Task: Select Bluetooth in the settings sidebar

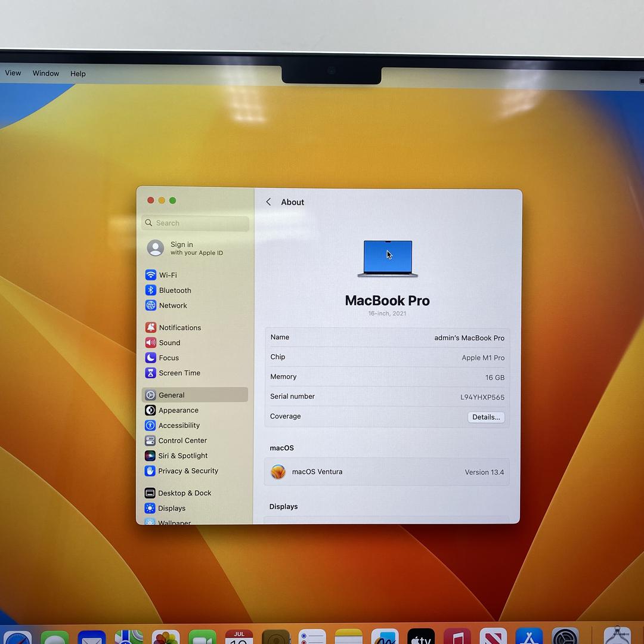Action: pos(175,290)
